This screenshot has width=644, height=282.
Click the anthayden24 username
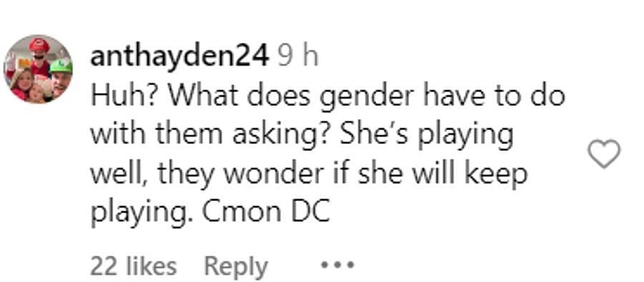(x=180, y=57)
